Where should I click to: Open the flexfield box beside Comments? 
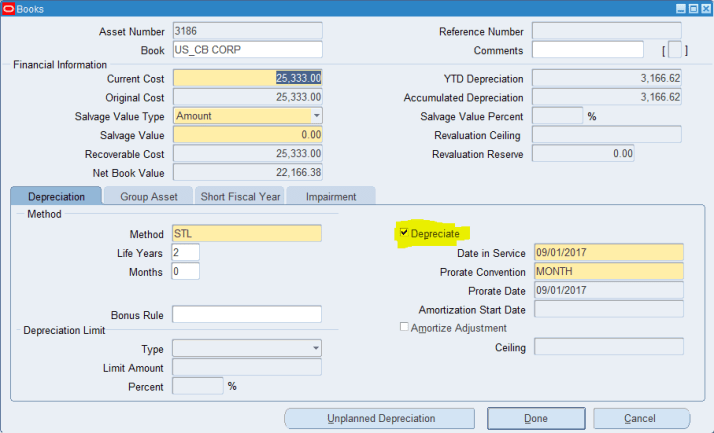[677, 50]
